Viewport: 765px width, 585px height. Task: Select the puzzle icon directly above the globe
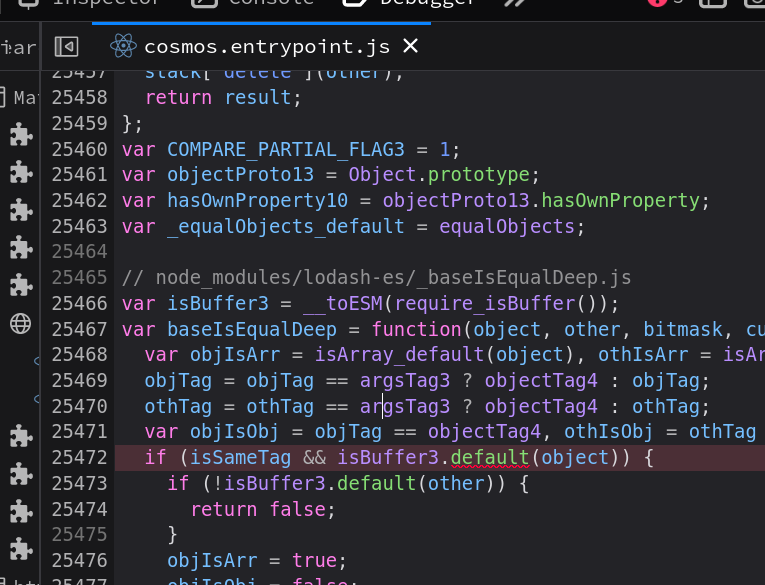(x=20, y=284)
